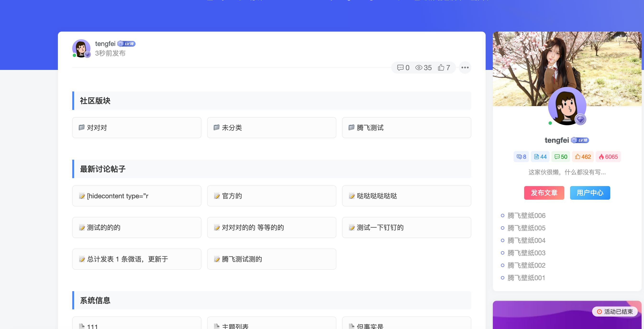Open the 111 system info item
This screenshot has width=644, height=329.
(x=137, y=323)
